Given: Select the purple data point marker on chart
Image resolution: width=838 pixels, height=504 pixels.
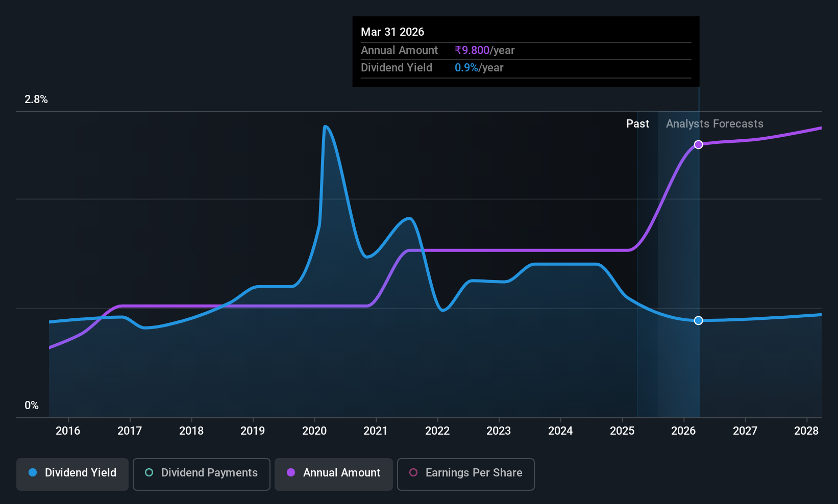Looking at the screenshot, I should tap(699, 144).
